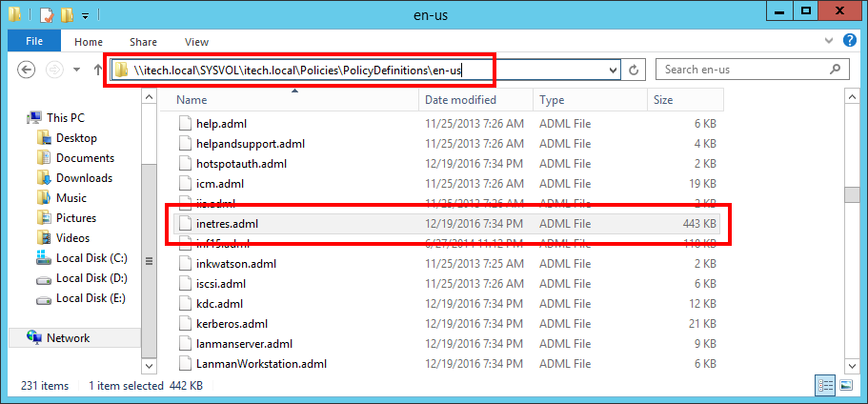Select Local Disk (D:) drive
The height and width of the screenshot is (404, 868).
(91, 277)
